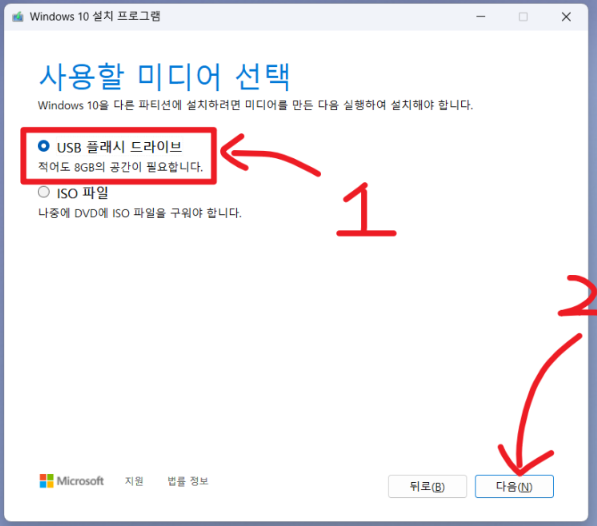Click the heading 사용할 미디어 선택

coord(164,77)
